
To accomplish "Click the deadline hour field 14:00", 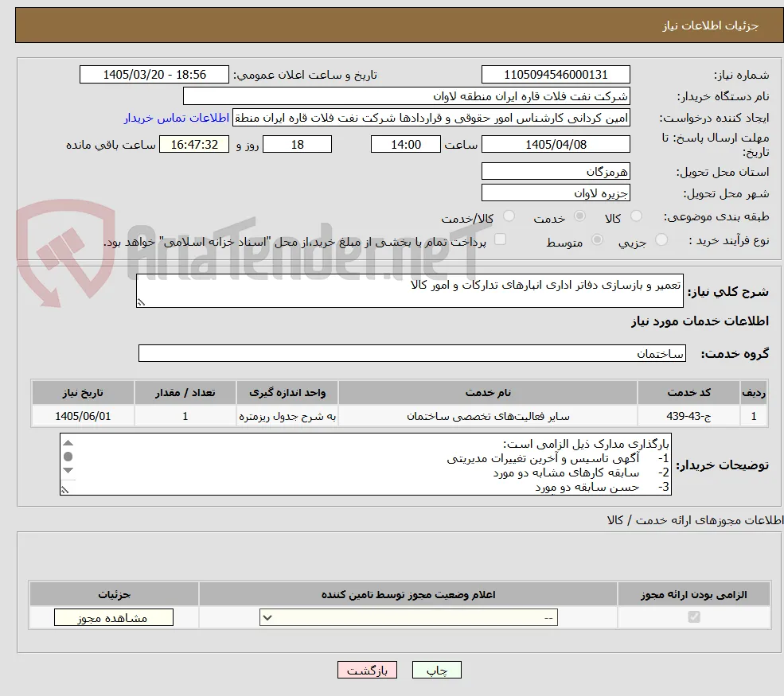I will point(405,145).
